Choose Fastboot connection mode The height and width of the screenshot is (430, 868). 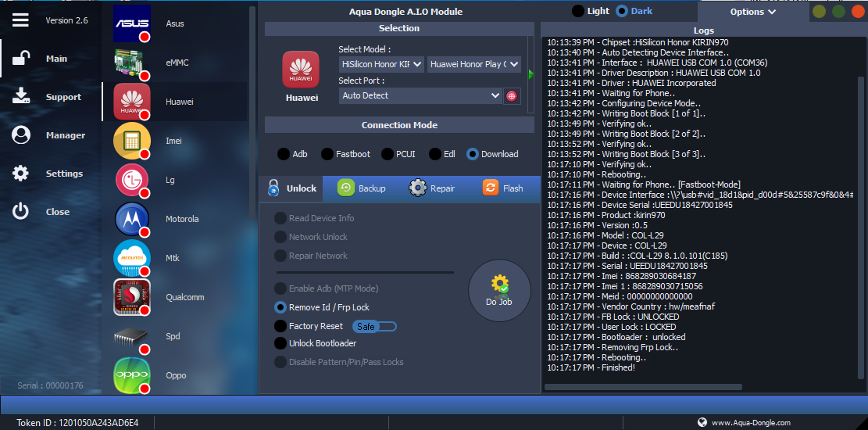click(x=327, y=154)
